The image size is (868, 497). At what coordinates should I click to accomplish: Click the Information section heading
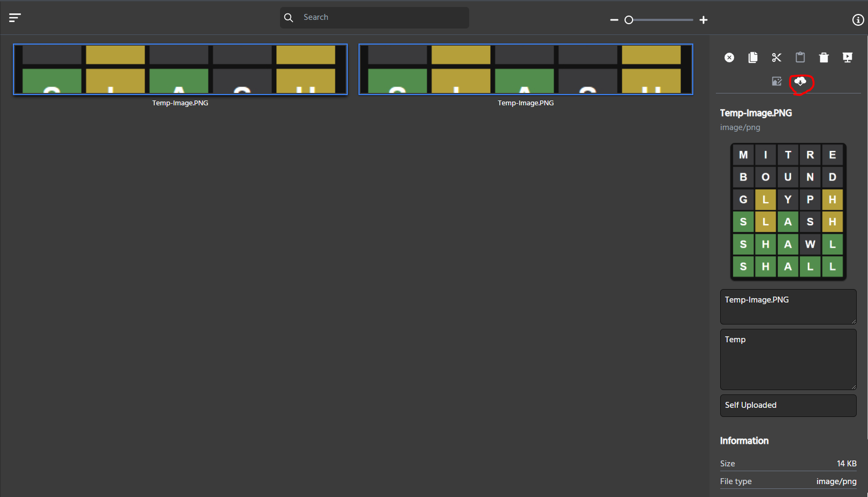point(744,441)
